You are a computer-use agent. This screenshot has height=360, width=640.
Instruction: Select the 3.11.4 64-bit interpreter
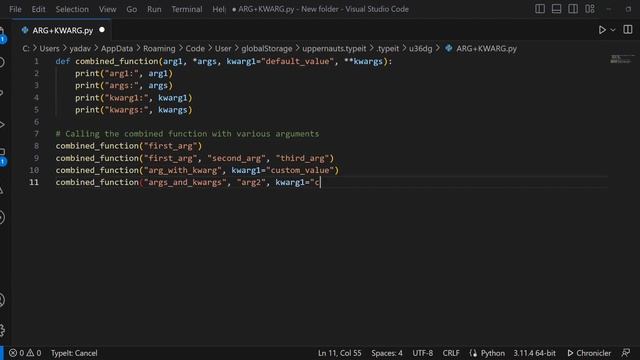(534, 353)
